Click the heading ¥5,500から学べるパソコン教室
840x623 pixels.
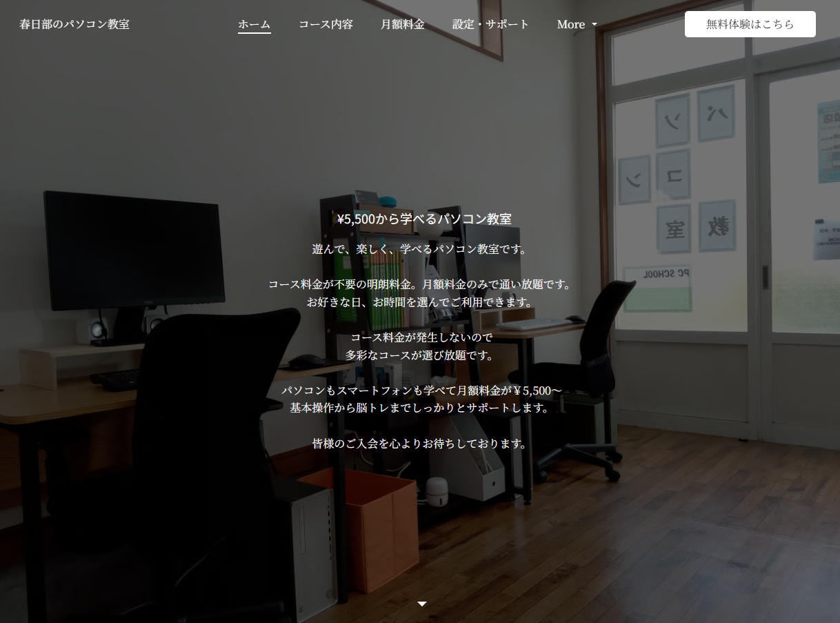[x=424, y=219]
